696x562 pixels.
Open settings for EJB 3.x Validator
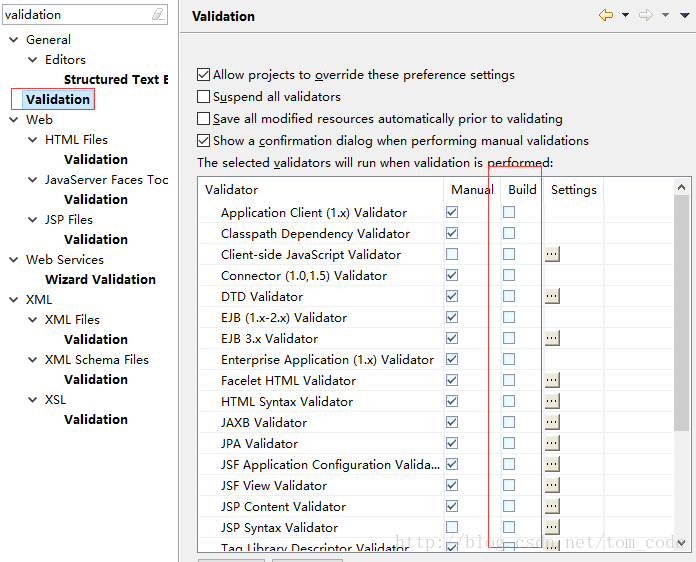[552, 338]
